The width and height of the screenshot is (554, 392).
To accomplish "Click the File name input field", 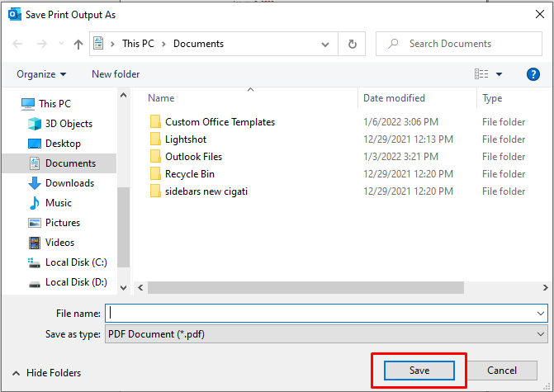I will [322, 314].
